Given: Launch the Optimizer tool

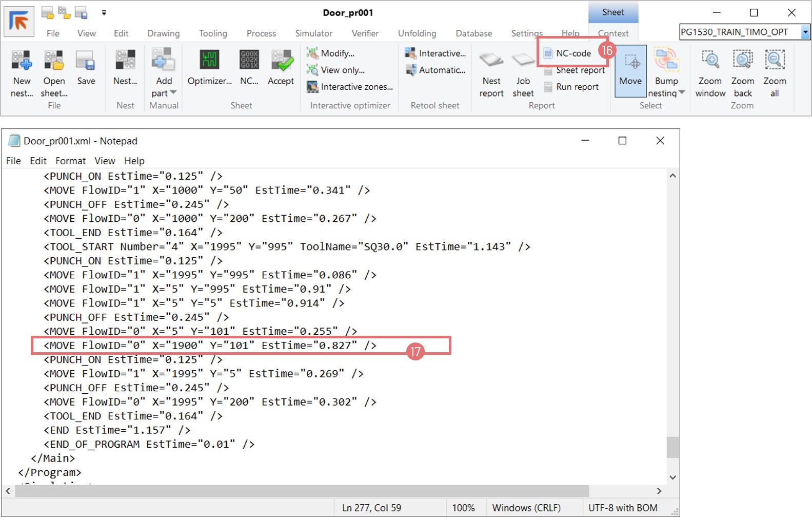Looking at the screenshot, I should 209,61.
